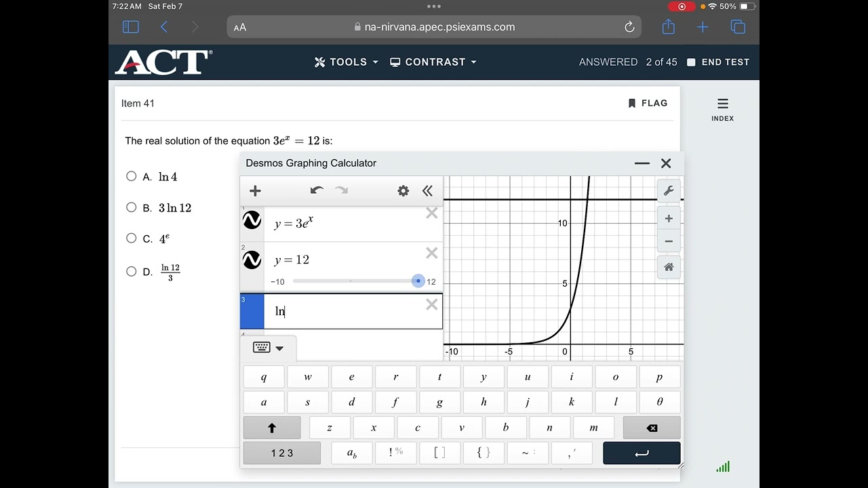Add a new Desmos expression item
868x488 pixels.
tap(256, 191)
